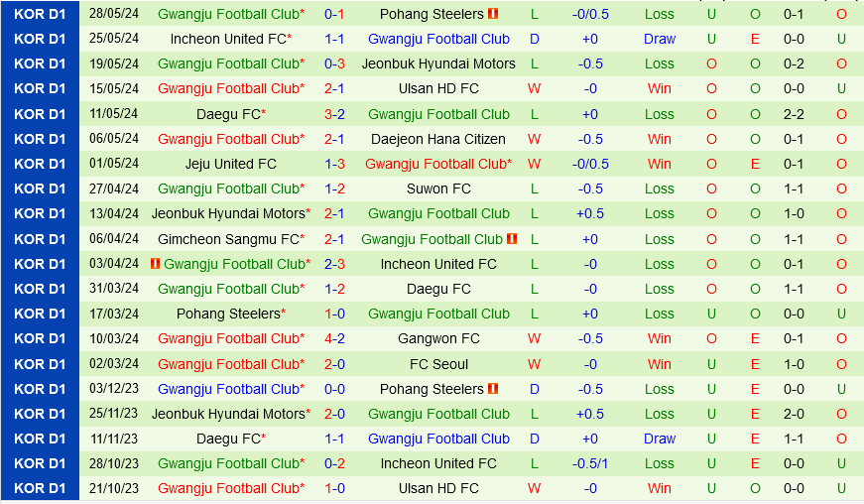Click the Win result for 01/05/24 match
The height and width of the screenshot is (504, 864).
tap(659, 164)
